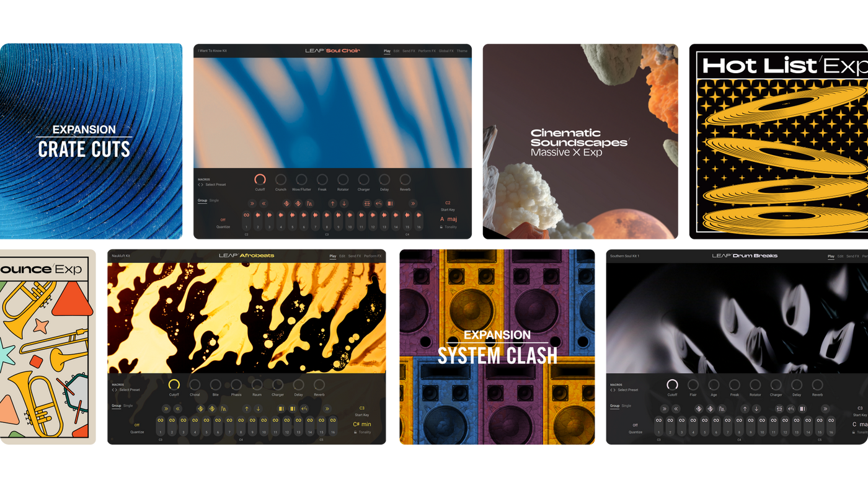Screen dimensions: 868x488
Task: Change the Quantize Off value in Soul Choir
Action: click(223, 220)
